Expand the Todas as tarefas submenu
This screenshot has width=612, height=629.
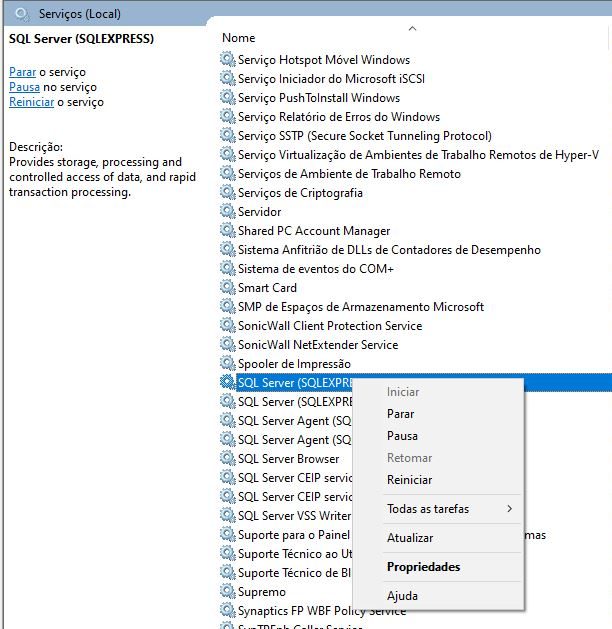[438, 509]
